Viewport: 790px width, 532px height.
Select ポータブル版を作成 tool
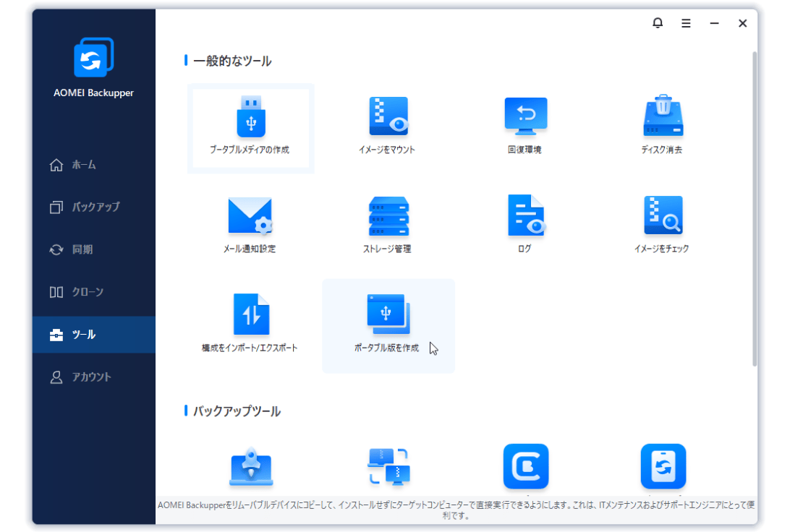pyautogui.click(x=388, y=326)
